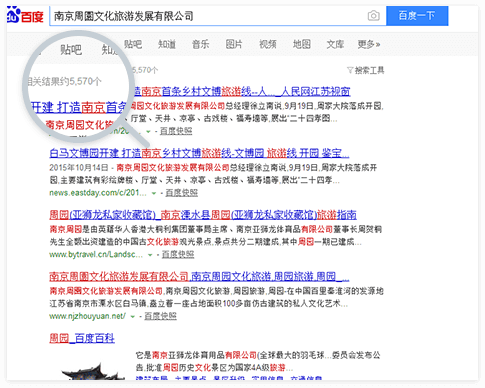Screen dimensions: 485x388
Task: Click snippet text 它是南京亚狮龙体育用品有限公司
Action: (x=196, y=355)
